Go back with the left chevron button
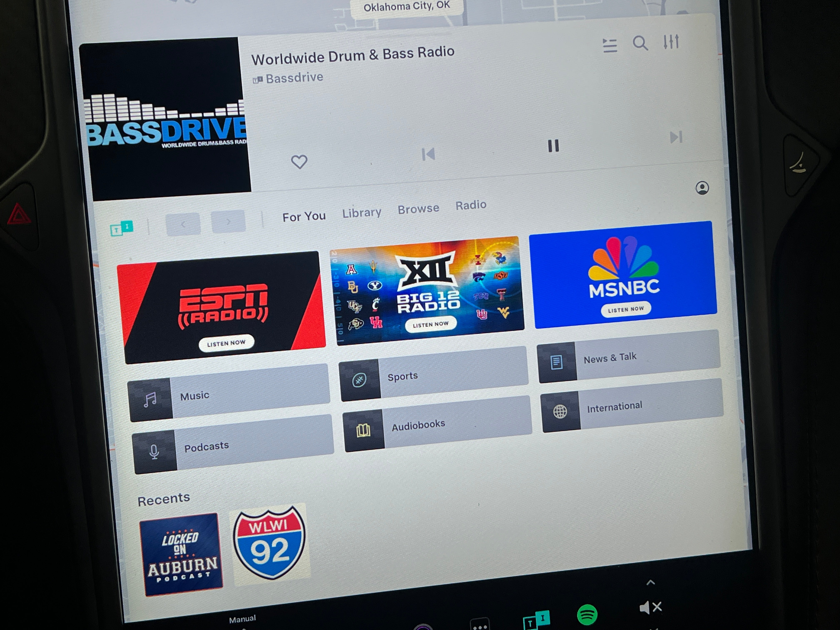Image resolution: width=840 pixels, height=630 pixels. coord(183,224)
